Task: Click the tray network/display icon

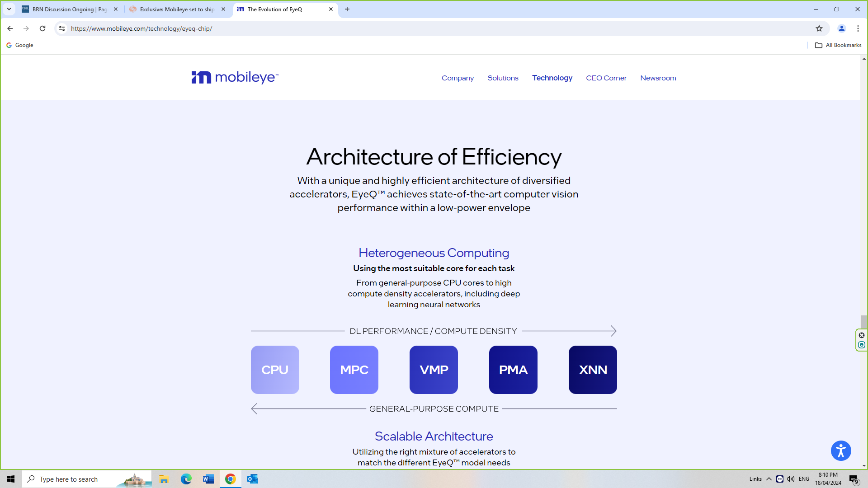Action: [780, 479]
